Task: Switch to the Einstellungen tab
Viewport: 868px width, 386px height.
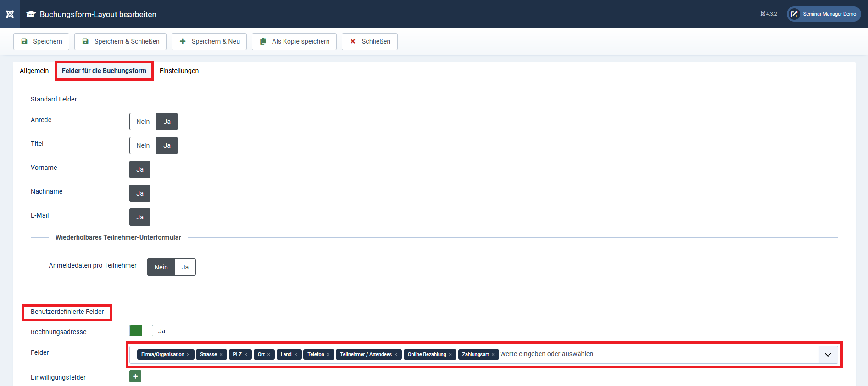Action: click(179, 71)
